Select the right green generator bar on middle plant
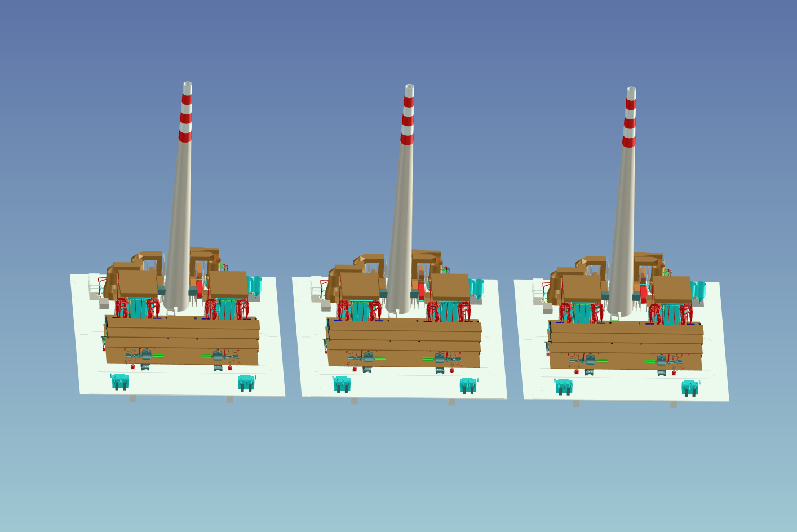This screenshot has height=532, width=797. click(x=428, y=358)
